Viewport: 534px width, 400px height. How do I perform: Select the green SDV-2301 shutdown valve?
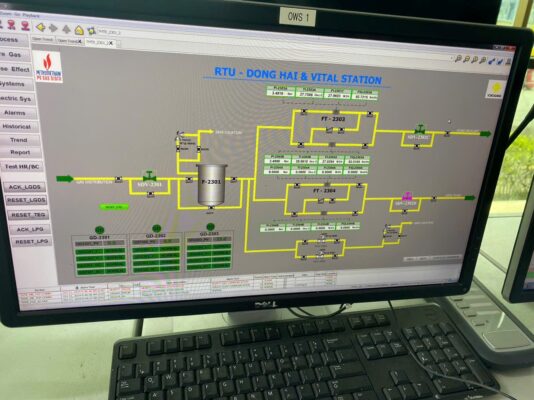(149, 176)
